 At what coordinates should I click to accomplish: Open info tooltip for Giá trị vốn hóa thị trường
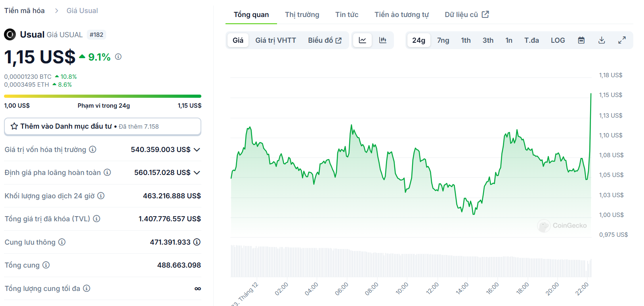[x=92, y=149]
